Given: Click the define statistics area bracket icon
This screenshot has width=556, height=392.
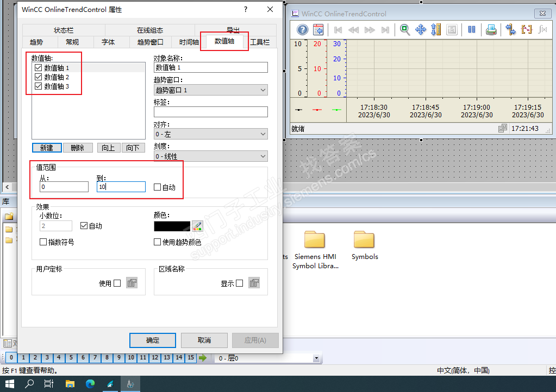Looking at the screenshot, I should click(x=527, y=30).
